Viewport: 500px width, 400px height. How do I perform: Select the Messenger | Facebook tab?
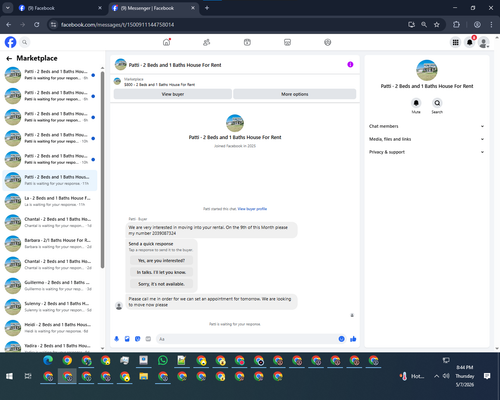point(153,8)
